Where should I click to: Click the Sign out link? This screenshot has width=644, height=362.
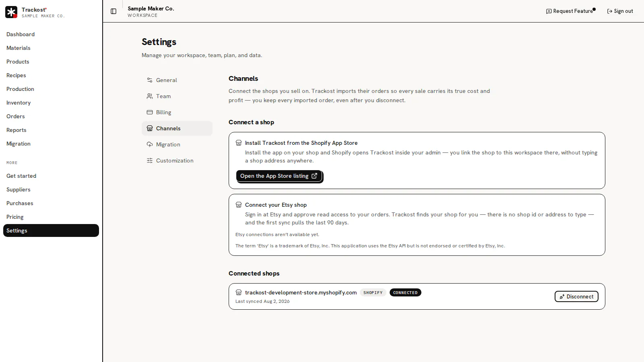click(x=620, y=11)
